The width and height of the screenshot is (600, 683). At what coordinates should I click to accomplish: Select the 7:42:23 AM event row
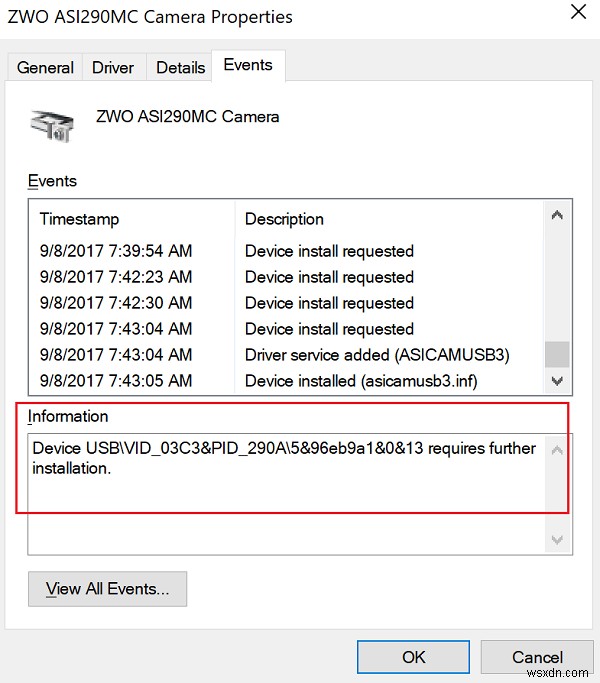coord(286,277)
